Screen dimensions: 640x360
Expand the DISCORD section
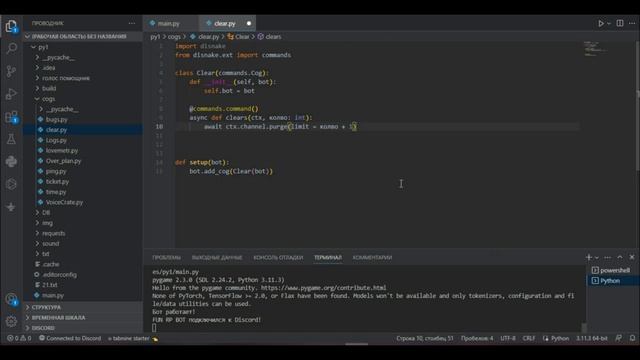(x=82, y=328)
